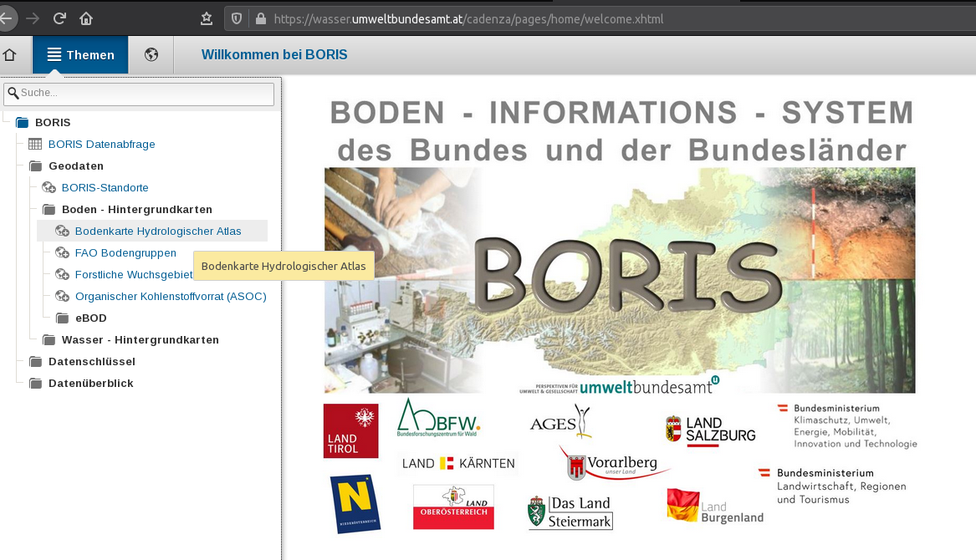Open the tracking protection shield icon

(237, 18)
